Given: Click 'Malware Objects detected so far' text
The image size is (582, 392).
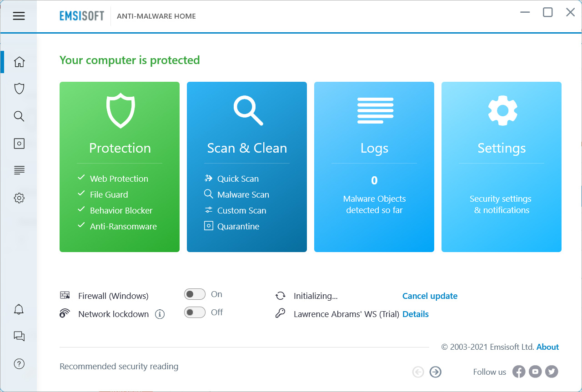Looking at the screenshot, I should pos(374,204).
